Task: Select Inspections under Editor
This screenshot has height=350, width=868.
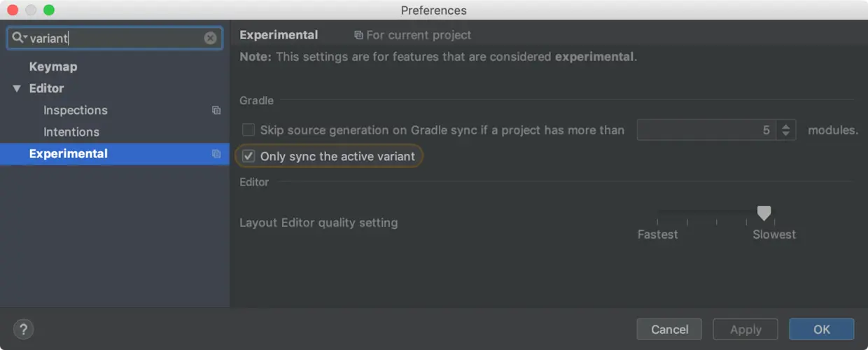Action: (76, 111)
